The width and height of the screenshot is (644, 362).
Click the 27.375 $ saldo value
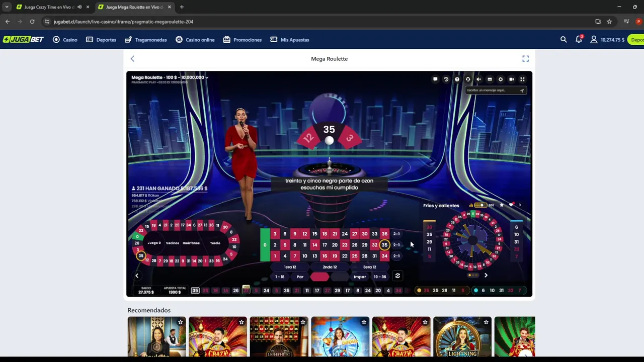coord(146,292)
